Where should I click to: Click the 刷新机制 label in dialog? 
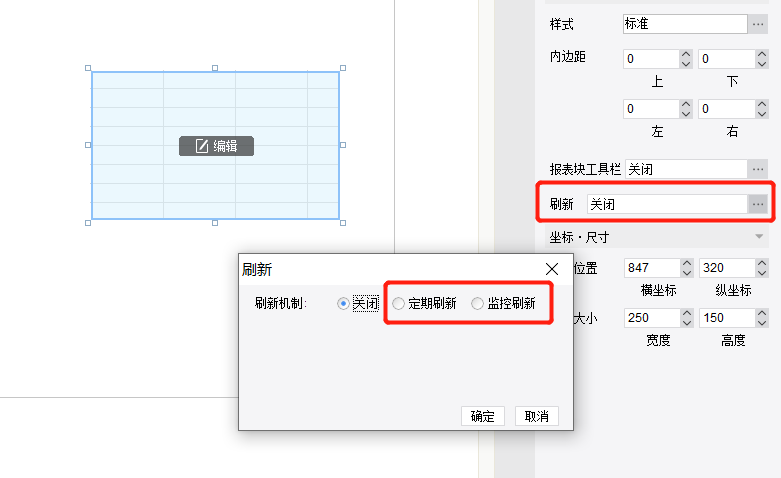click(280, 303)
